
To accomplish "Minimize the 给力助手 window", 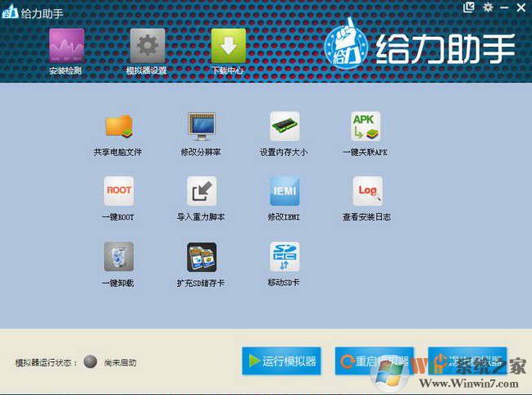I will pyautogui.click(x=504, y=7).
